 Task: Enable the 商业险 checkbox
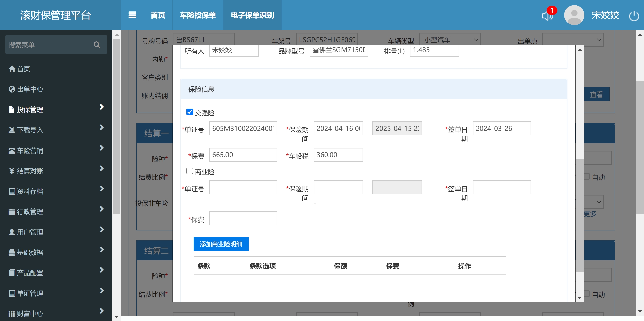tap(190, 171)
